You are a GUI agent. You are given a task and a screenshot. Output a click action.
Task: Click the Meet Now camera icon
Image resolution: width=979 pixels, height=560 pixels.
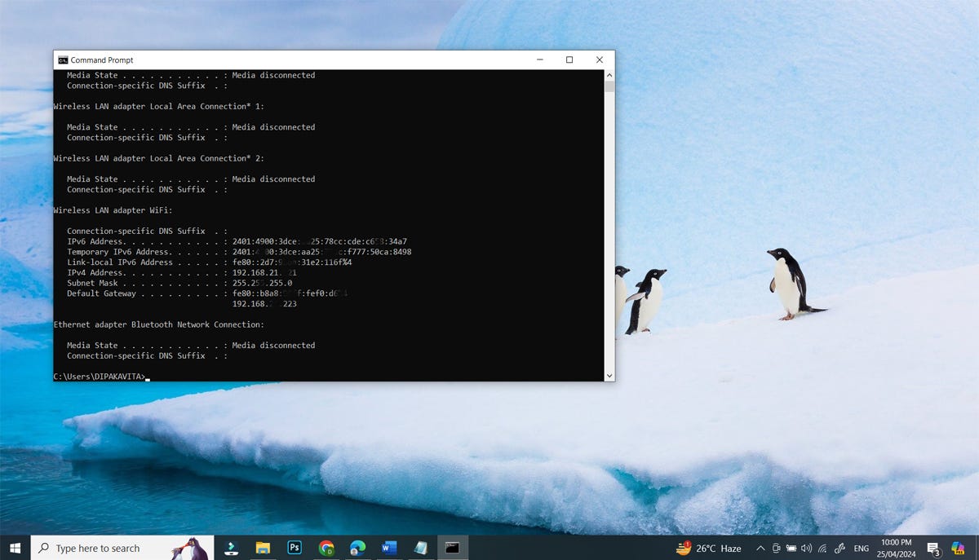777,549
